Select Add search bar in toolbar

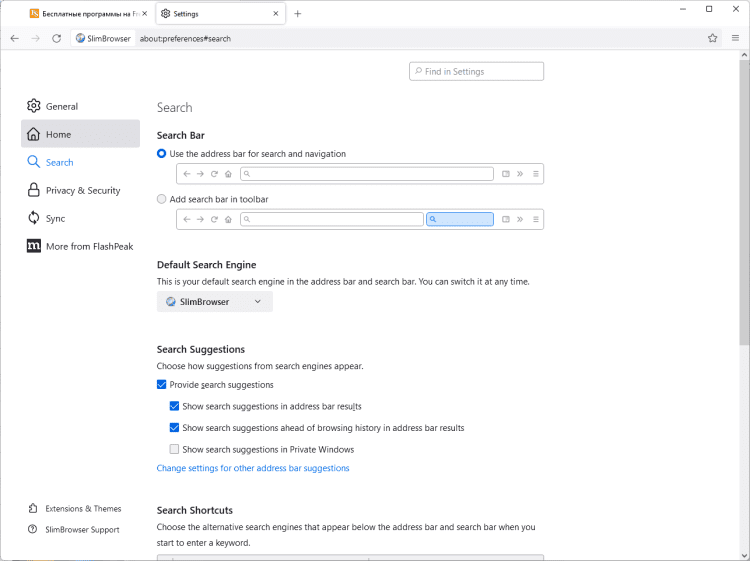coord(162,199)
